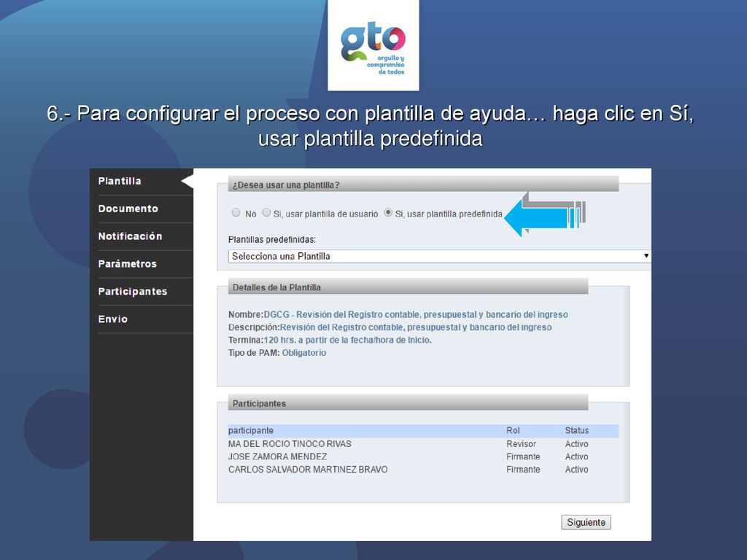Select the 'No' radio button
This screenshot has width=747, height=560.
pyautogui.click(x=236, y=212)
